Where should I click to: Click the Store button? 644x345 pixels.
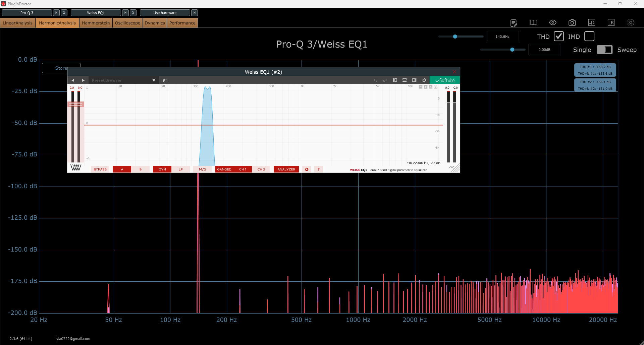tap(55, 68)
